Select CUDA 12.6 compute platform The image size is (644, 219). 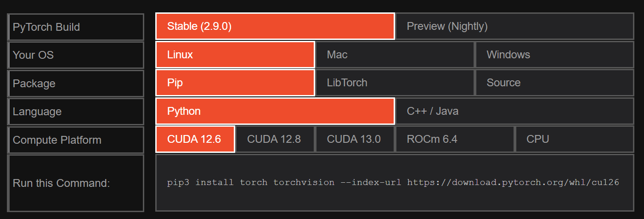pos(195,139)
